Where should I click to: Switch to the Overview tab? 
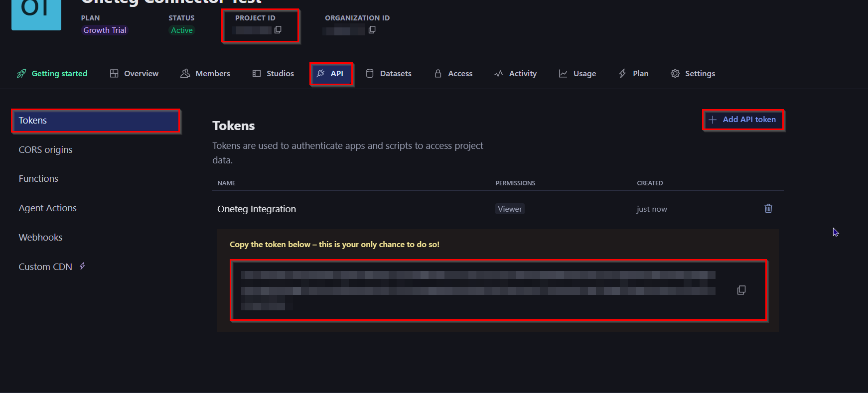pyautogui.click(x=134, y=74)
